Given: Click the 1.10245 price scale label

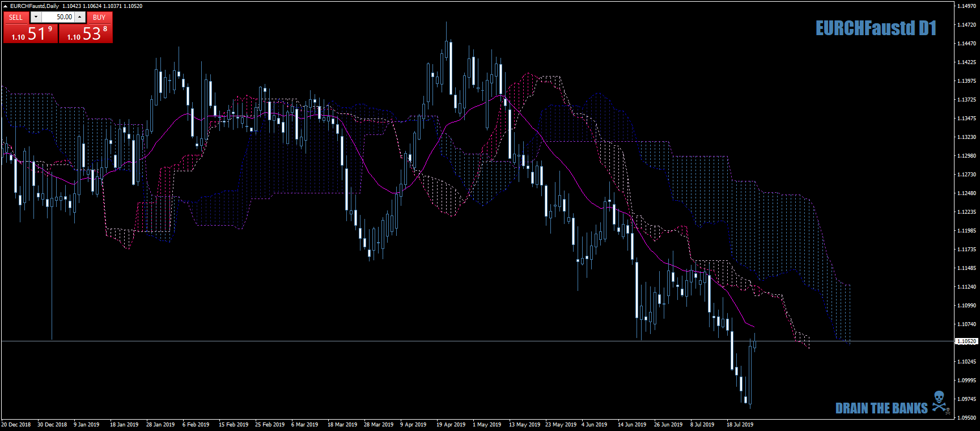Looking at the screenshot, I should pos(966,362).
